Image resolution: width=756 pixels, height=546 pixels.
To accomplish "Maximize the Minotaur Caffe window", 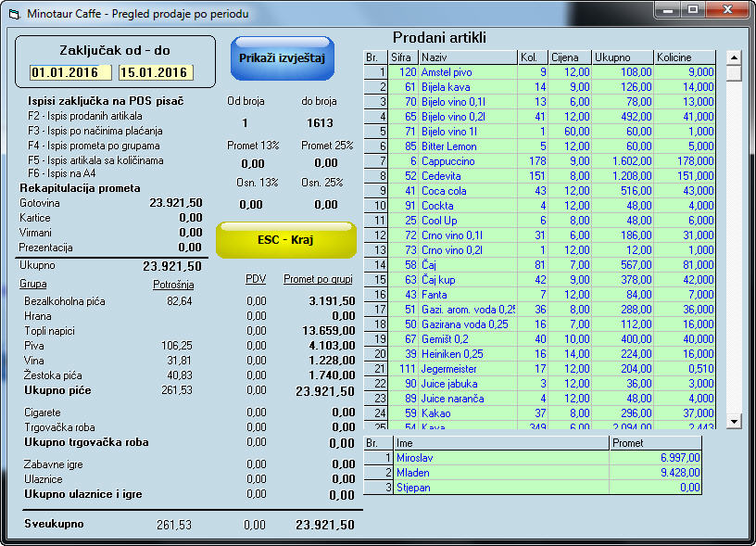I will point(692,10).
